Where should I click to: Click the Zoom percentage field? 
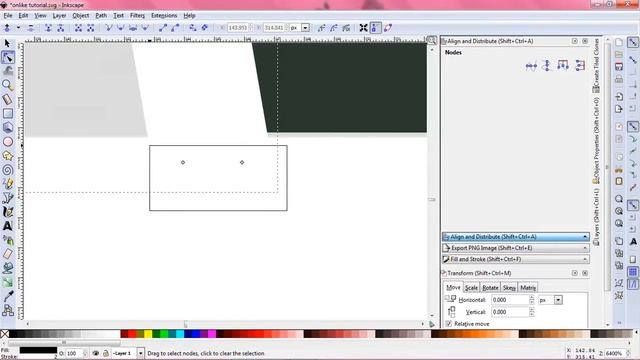[x=616, y=353]
